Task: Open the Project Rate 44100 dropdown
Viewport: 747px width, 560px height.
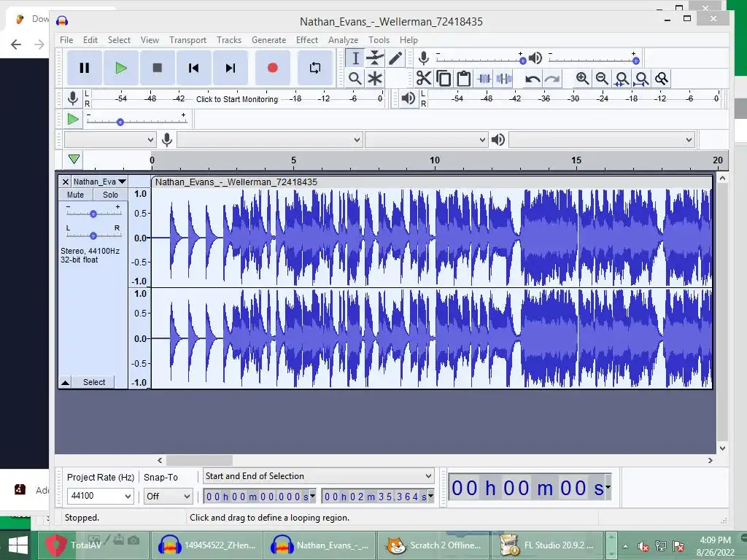Action: click(x=100, y=496)
